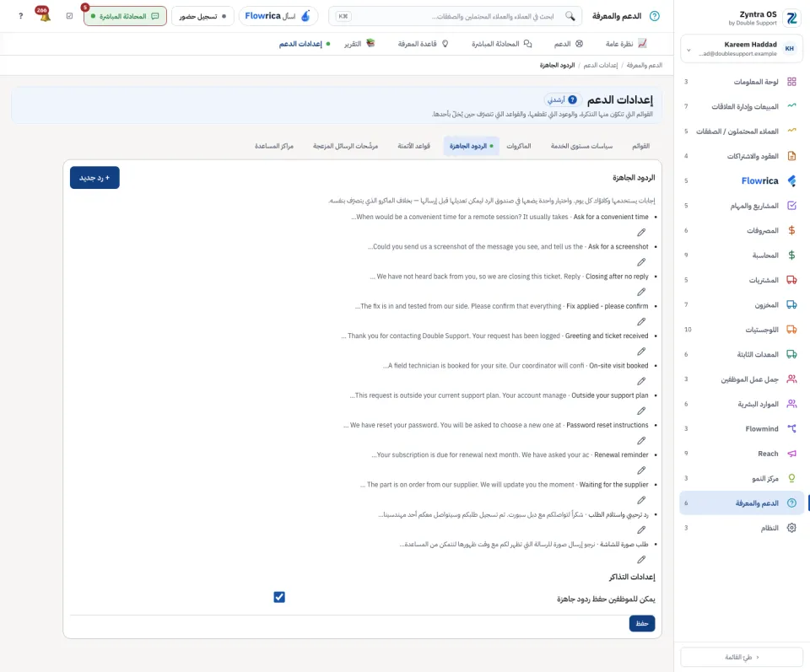Toggle 'يمكن للموظفين حفظ ردود جاهزة' checkbox
The image size is (810, 672).
279,597
